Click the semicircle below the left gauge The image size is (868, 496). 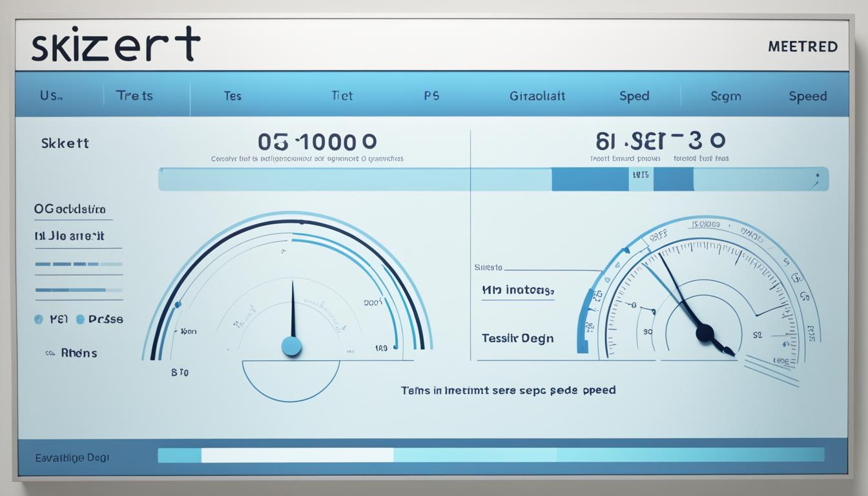click(291, 380)
